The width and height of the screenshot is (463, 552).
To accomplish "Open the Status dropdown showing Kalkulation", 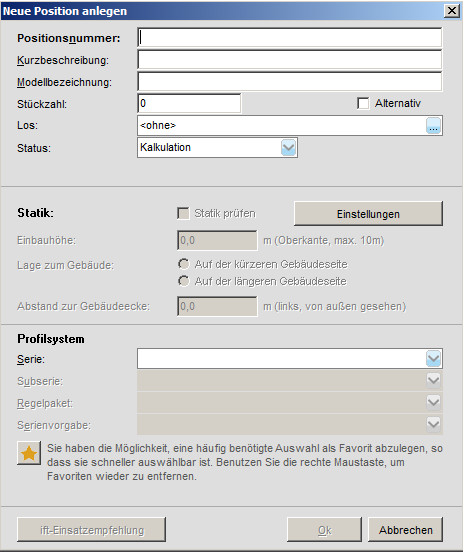I will coord(217,148).
